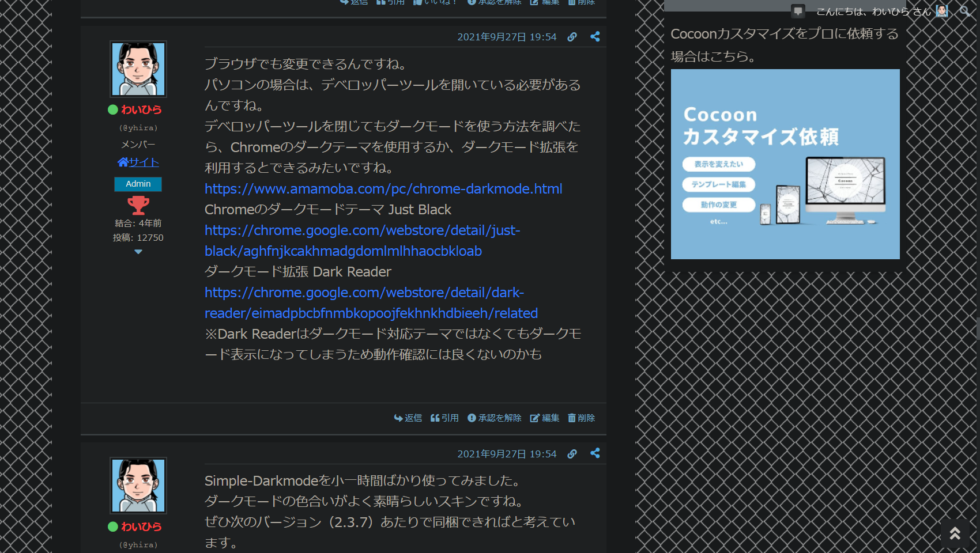The image size is (980, 553).
Task: Click the red trophy badge icon
Action: (x=138, y=206)
